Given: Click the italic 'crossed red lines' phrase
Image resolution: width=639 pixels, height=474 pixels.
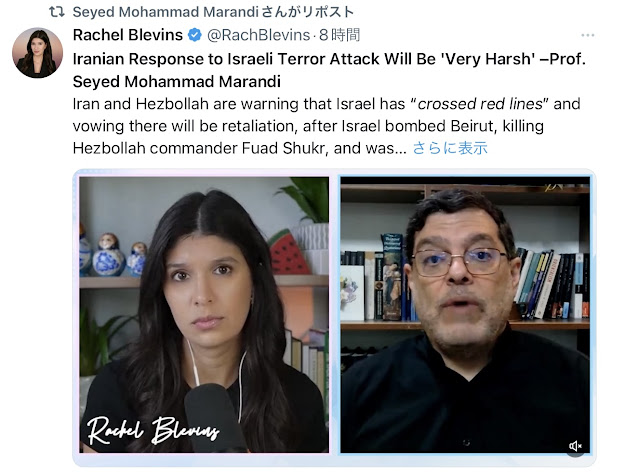Looking at the screenshot, I should [480, 104].
